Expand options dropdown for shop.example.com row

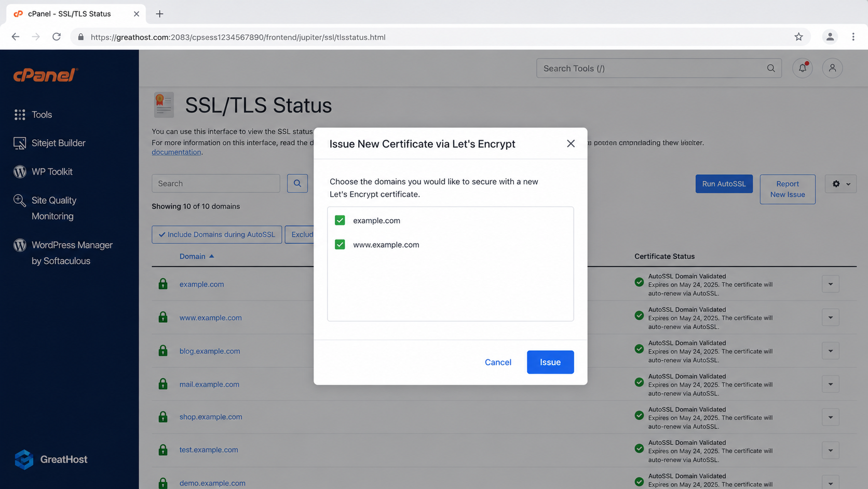click(x=831, y=417)
